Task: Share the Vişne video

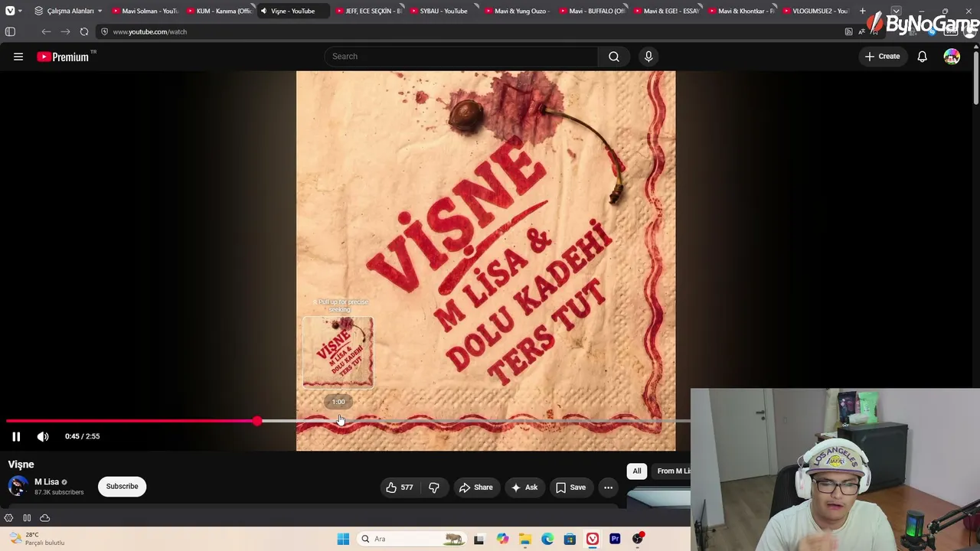Action: (475, 487)
